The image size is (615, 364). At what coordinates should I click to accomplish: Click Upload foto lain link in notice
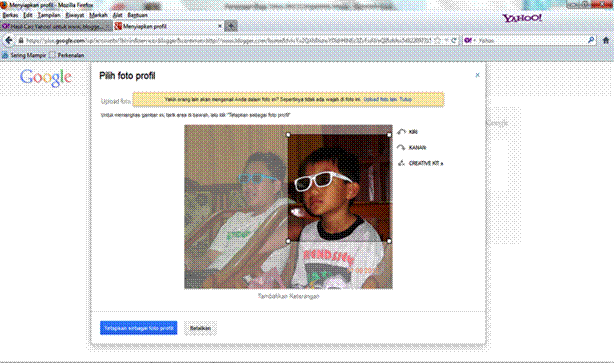tap(380, 100)
